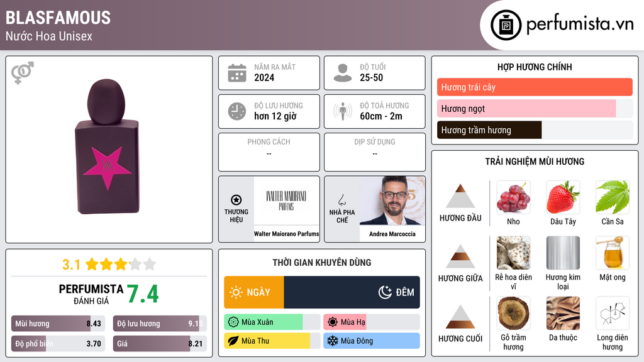Screen dimensions: 644x362
Task: Click the Hợp Hương Chính heading
Action: (535, 67)
